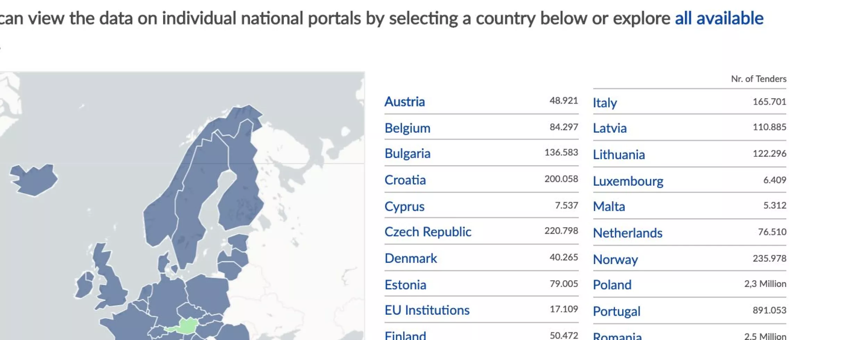Open Luxembourg's tender data

[628, 181]
